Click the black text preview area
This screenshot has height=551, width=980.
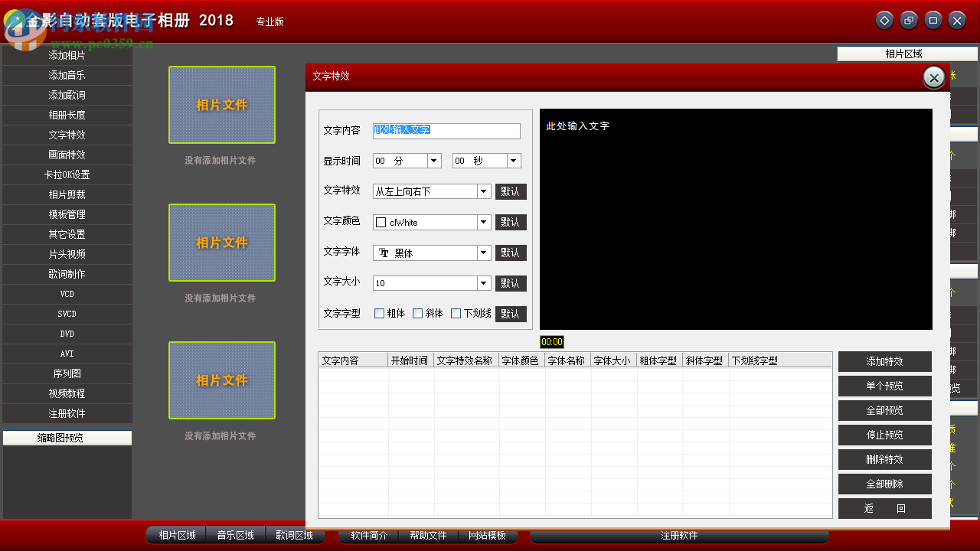736,219
